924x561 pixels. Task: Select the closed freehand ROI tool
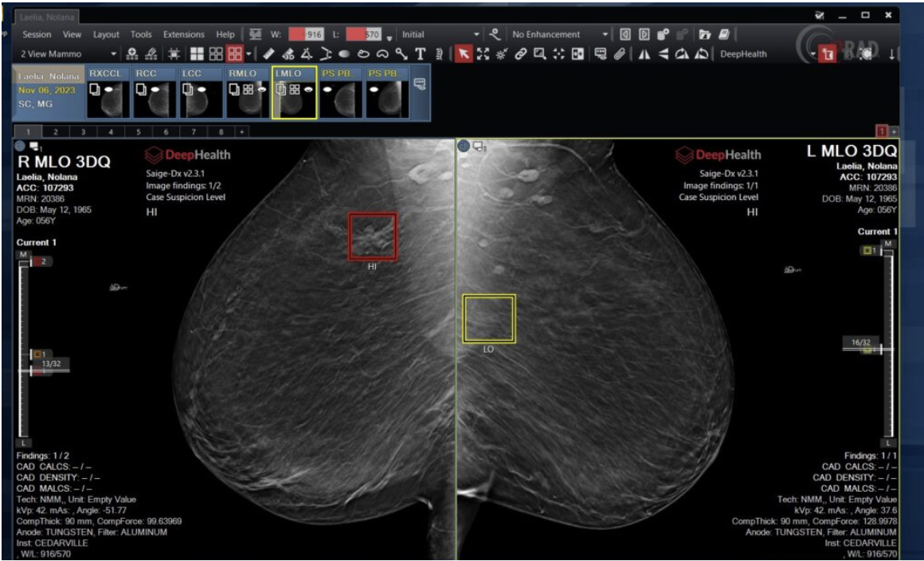point(363,54)
